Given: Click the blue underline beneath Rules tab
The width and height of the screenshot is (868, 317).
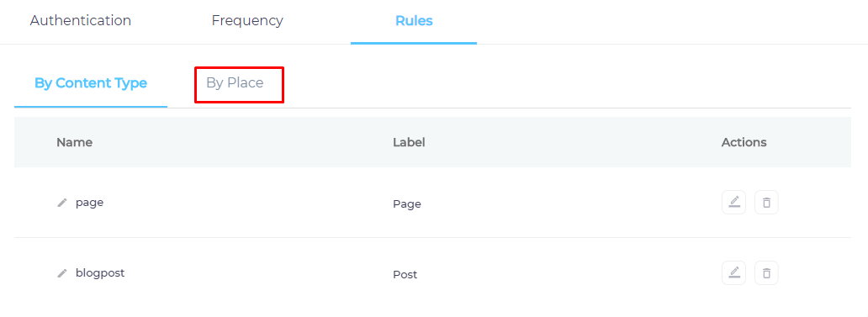Looking at the screenshot, I should (x=414, y=43).
